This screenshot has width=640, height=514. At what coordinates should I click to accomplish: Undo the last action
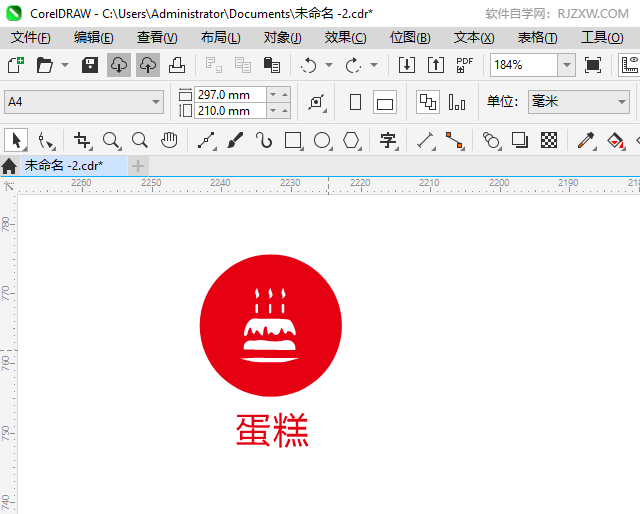[309, 65]
